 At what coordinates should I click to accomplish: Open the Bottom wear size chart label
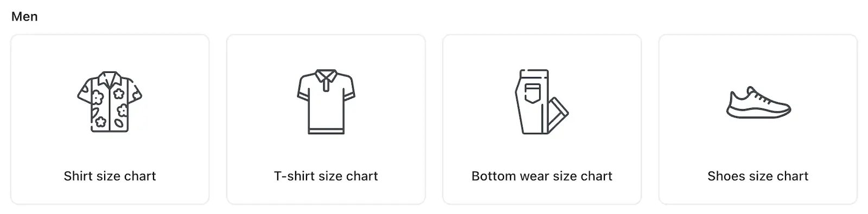542,176
